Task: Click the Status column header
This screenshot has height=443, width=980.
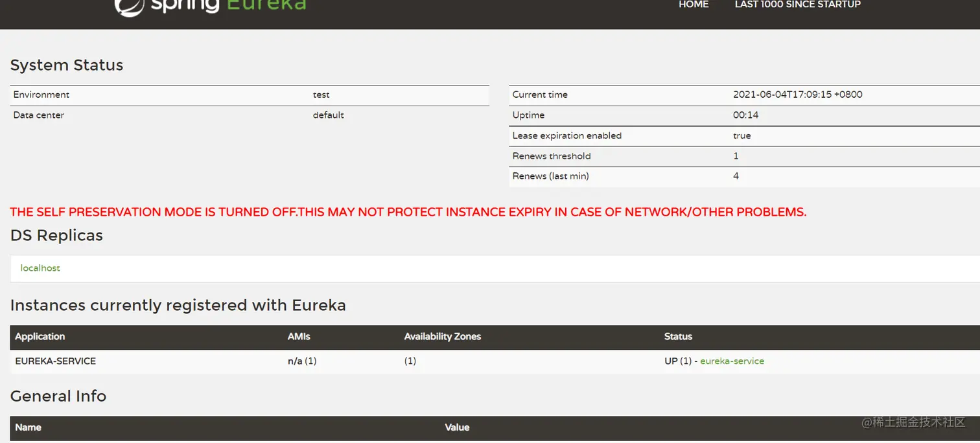Action: (678, 337)
